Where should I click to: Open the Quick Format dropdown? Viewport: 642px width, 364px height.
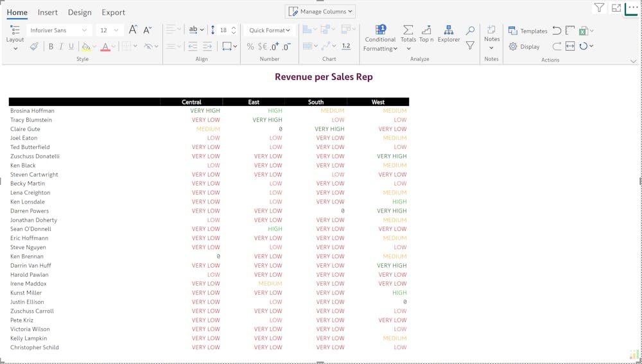pos(270,30)
